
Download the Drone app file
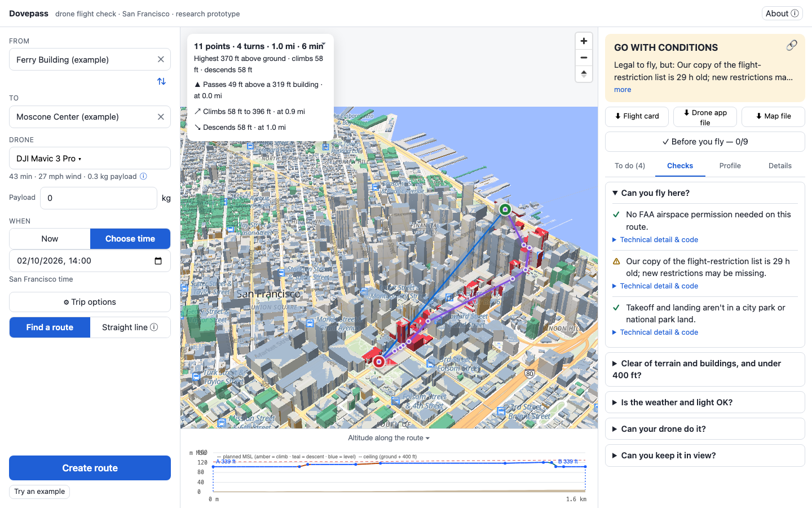[x=705, y=117]
